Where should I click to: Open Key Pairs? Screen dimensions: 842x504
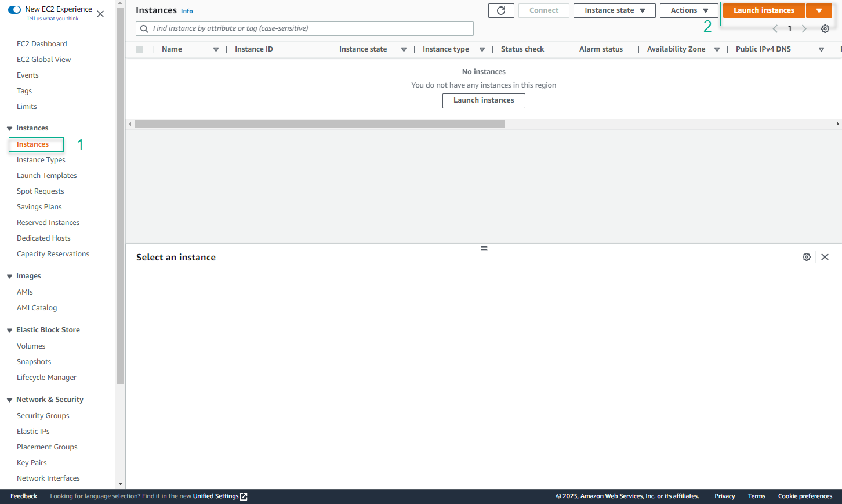point(32,463)
